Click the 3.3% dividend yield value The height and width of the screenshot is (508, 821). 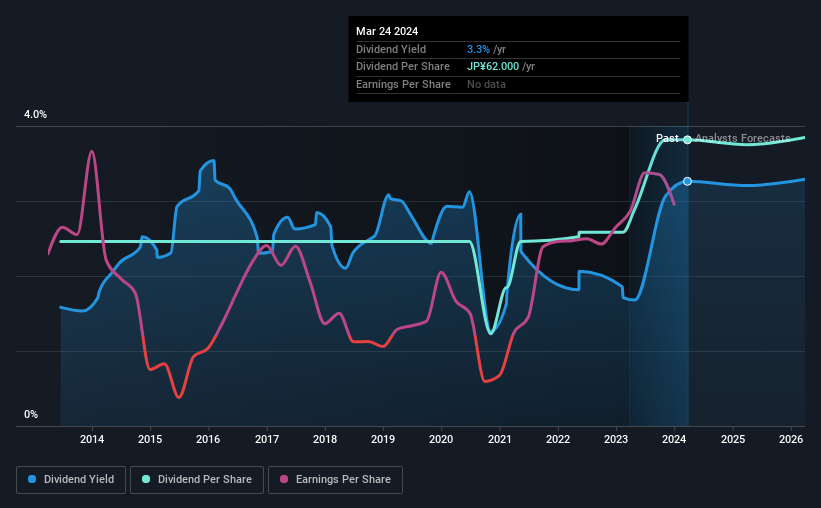tap(478, 49)
